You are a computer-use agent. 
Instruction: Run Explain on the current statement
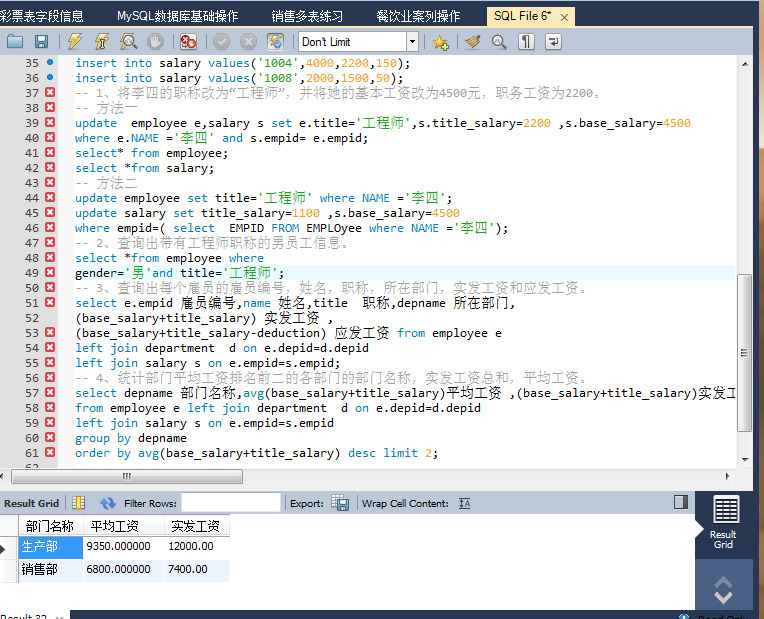pyautogui.click(x=129, y=41)
